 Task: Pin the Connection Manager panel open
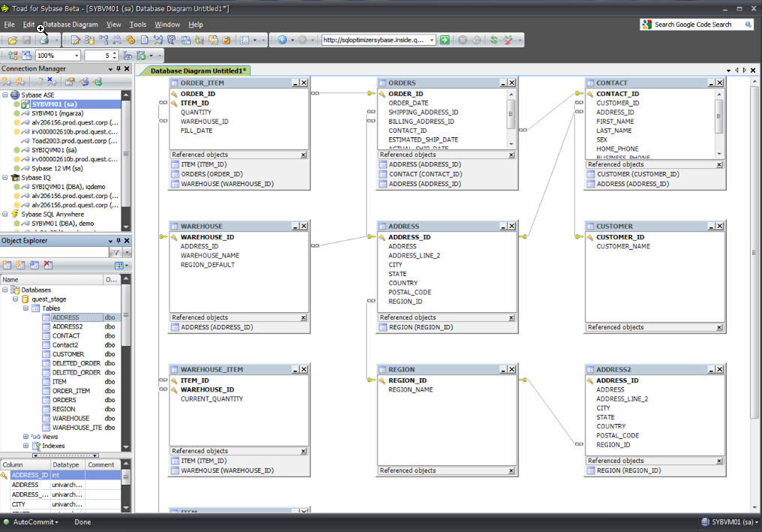[x=118, y=68]
